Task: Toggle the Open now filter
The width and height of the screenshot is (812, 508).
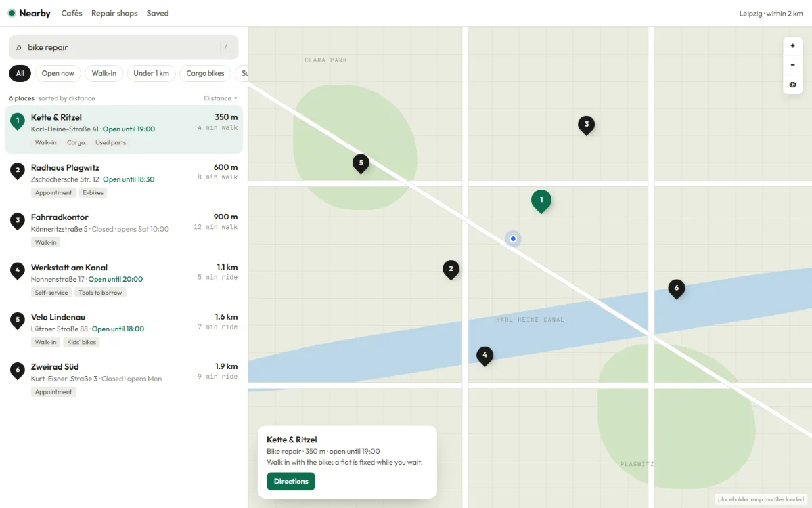Action: tap(58, 73)
